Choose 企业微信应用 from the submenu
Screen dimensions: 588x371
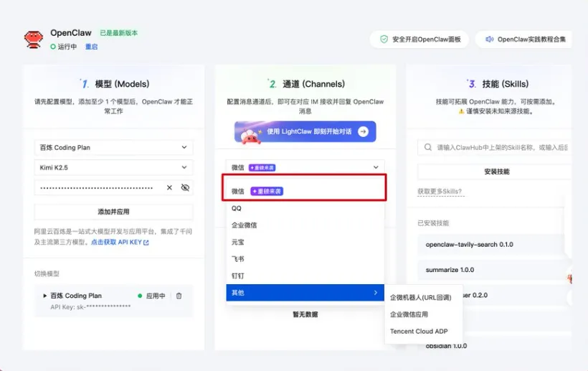point(424,314)
